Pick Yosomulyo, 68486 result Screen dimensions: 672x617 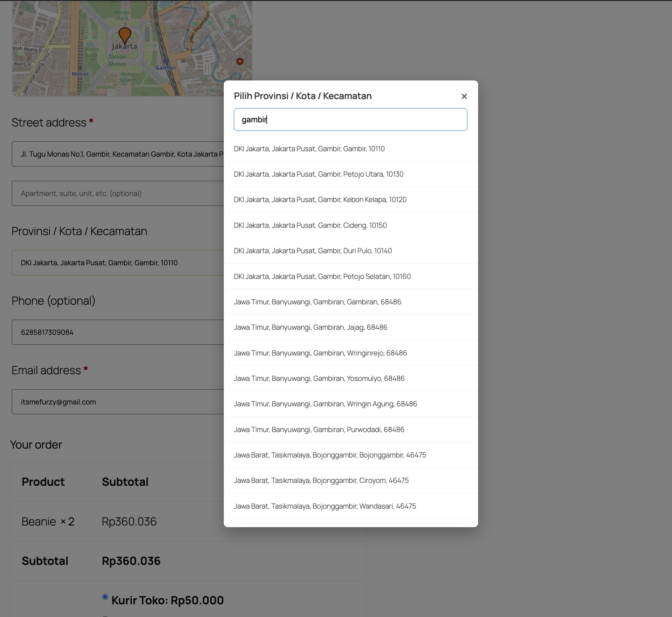tap(319, 379)
